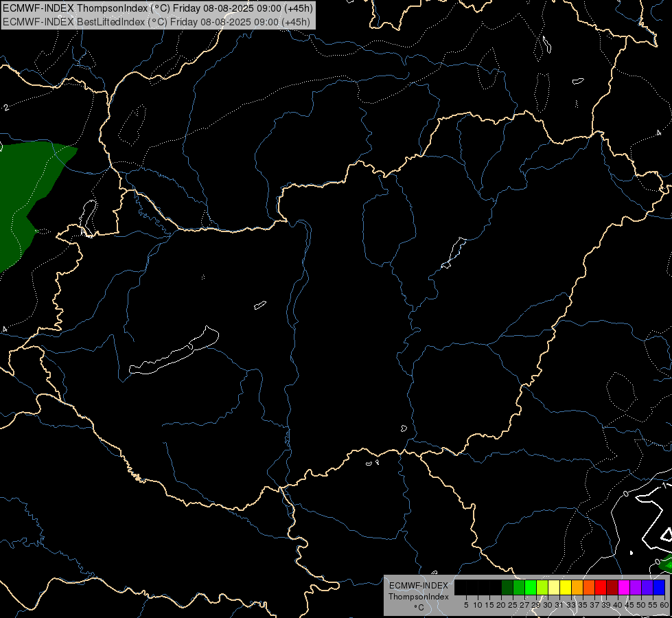Click the legend tick value 60
Screen dimensions: 672x618
664,605
